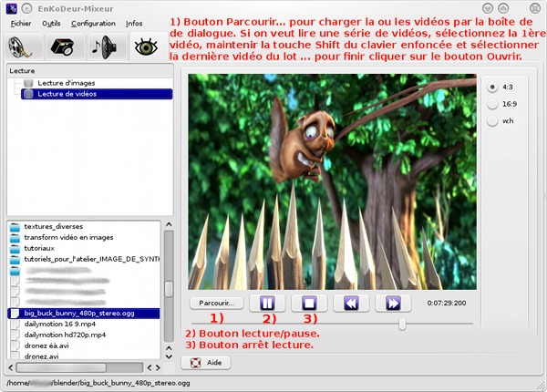This screenshot has height=392, width=547.
Task: Click the up arrow above file list scrollbar
Action: coord(169,224)
